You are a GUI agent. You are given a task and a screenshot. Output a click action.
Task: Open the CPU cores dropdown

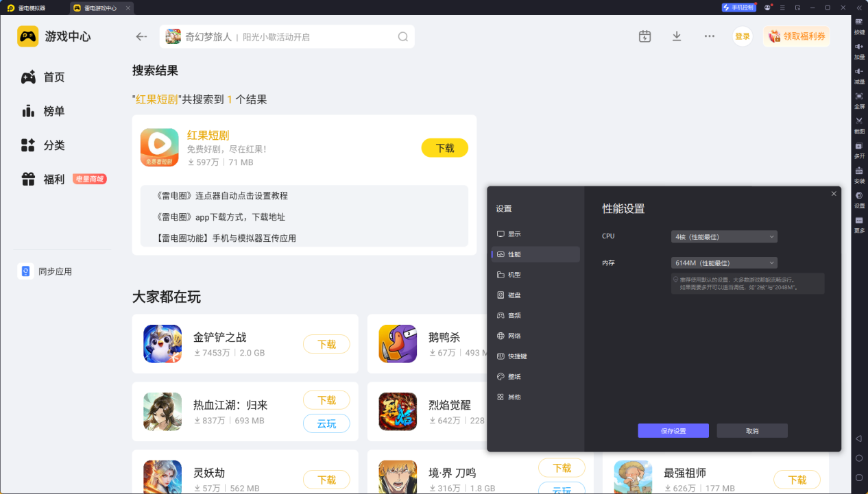click(x=724, y=236)
